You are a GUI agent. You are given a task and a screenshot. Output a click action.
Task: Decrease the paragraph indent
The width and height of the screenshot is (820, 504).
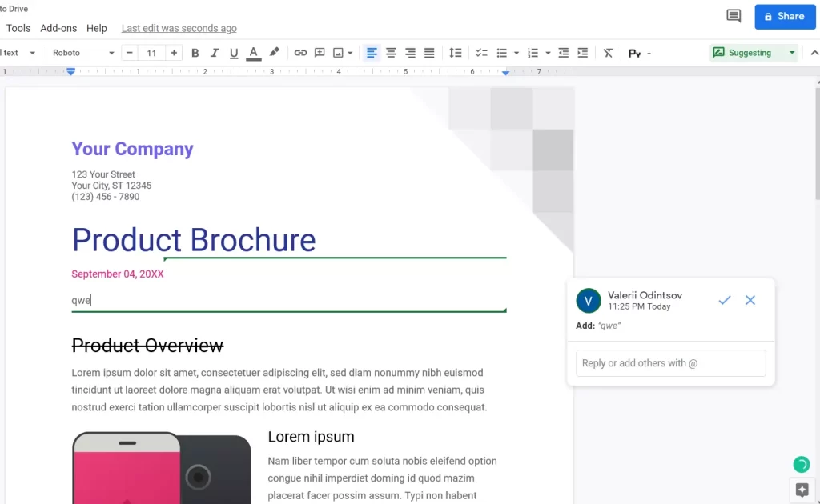click(x=563, y=53)
